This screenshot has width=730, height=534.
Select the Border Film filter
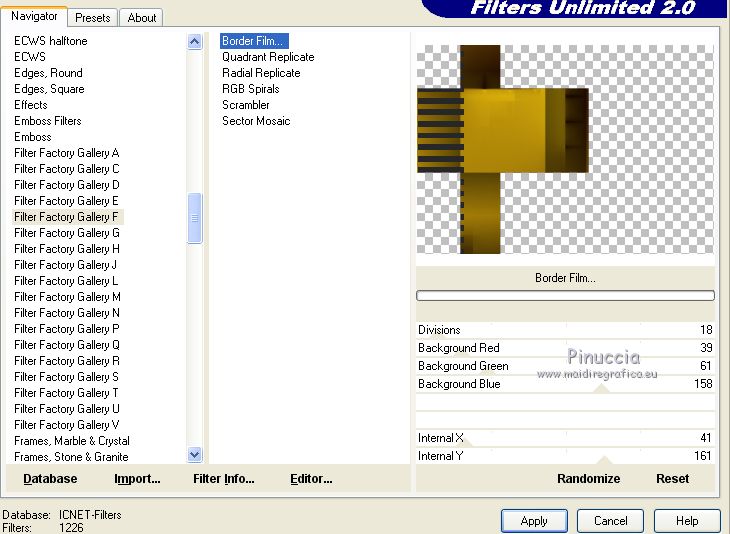click(x=254, y=41)
